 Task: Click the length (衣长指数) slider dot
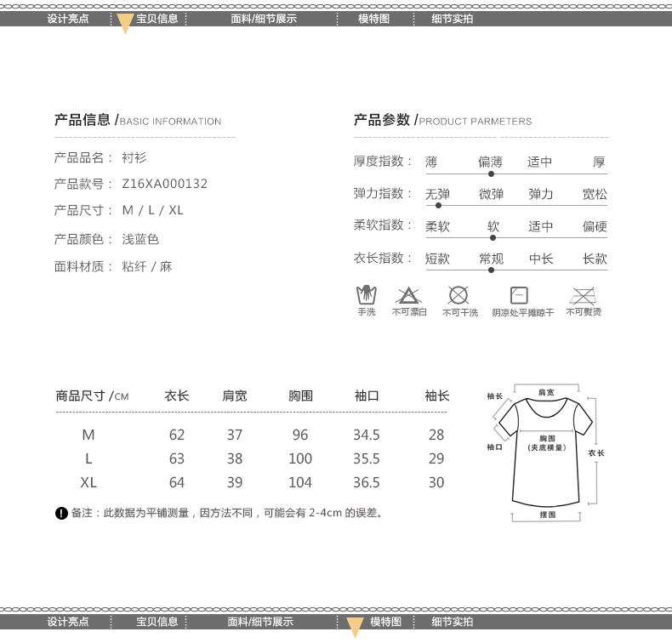pos(491,270)
